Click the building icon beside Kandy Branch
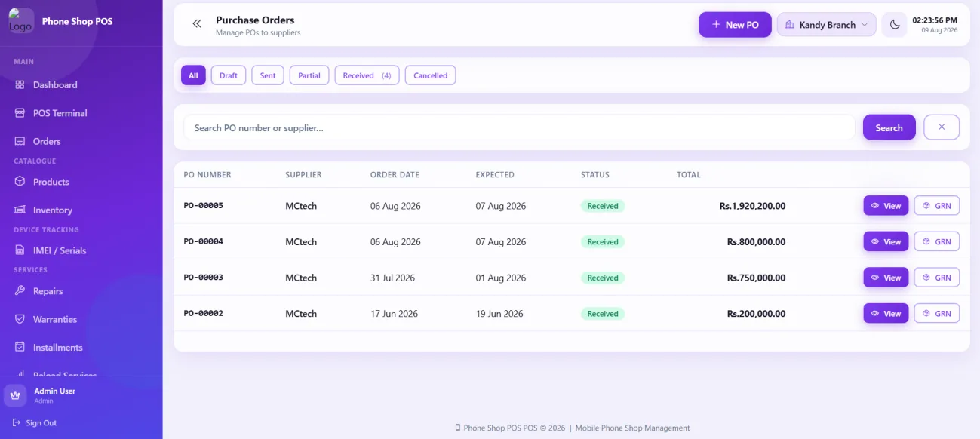The width and height of the screenshot is (980, 439). pyautogui.click(x=790, y=25)
